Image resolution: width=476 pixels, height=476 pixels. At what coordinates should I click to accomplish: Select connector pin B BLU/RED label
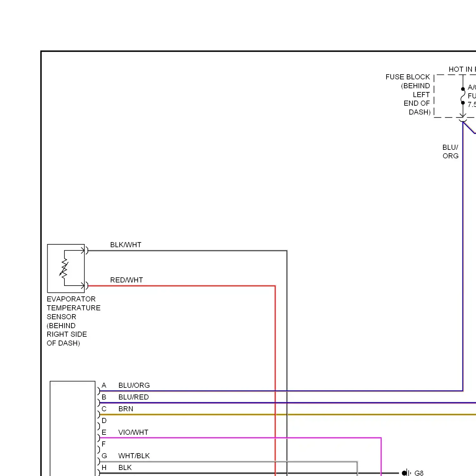point(133,397)
